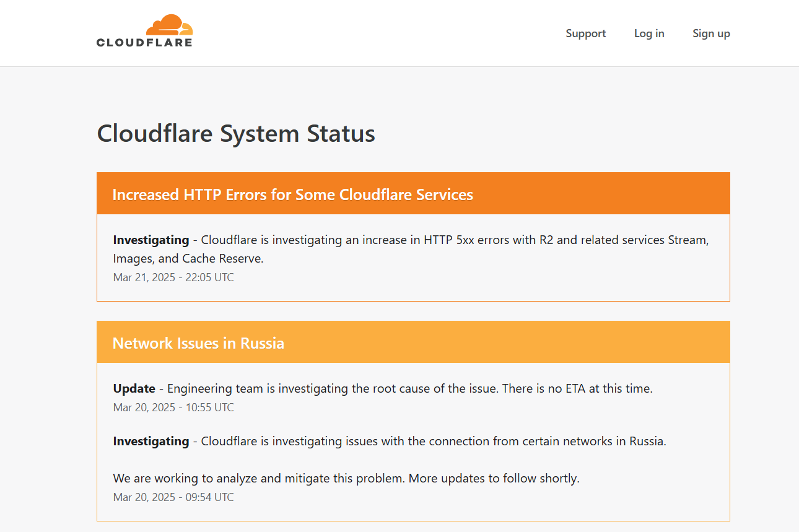This screenshot has height=532, width=799.
Task: Click the CLOUDFLARE wordmark under the cloud
Action: (x=144, y=43)
